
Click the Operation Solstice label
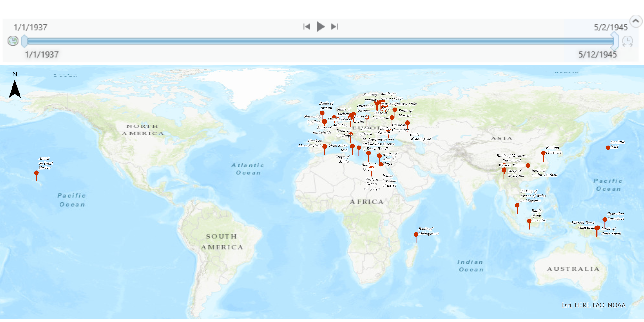[x=365, y=108]
